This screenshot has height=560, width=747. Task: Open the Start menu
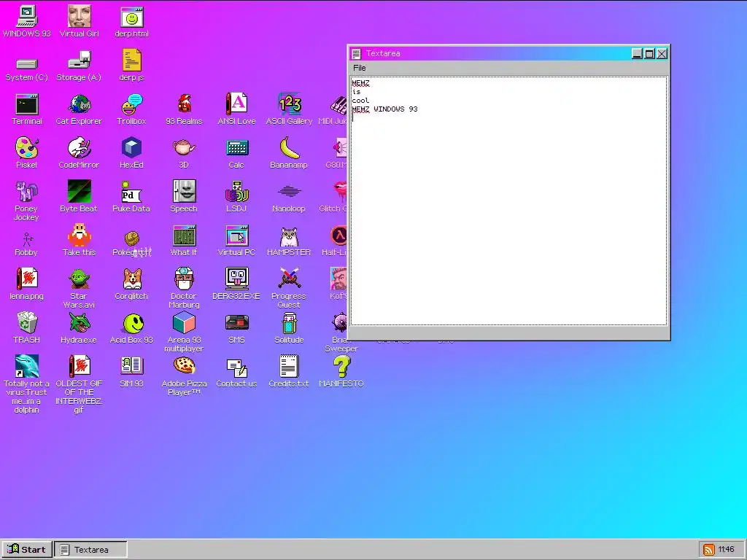pyautogui.click(x=27, y=550)
